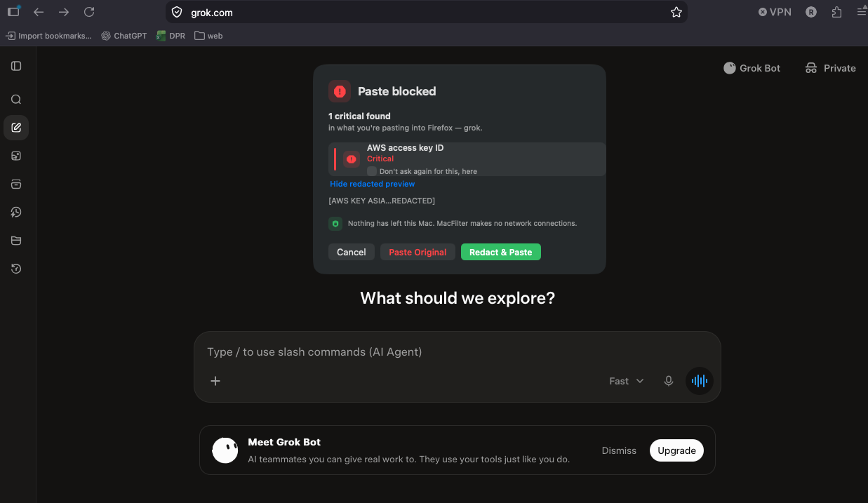
Task: Click the grok.com address bar
Action: (427, 13)
